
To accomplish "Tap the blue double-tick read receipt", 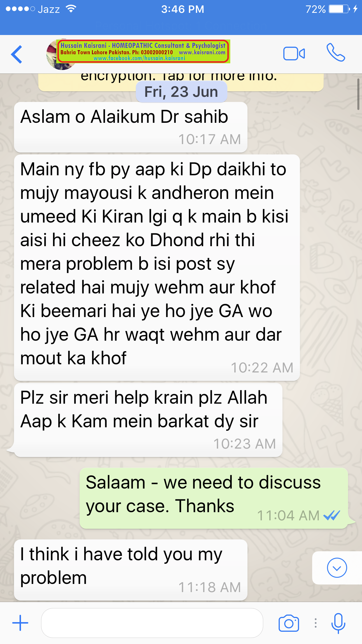I will click(x=332, y=515).
